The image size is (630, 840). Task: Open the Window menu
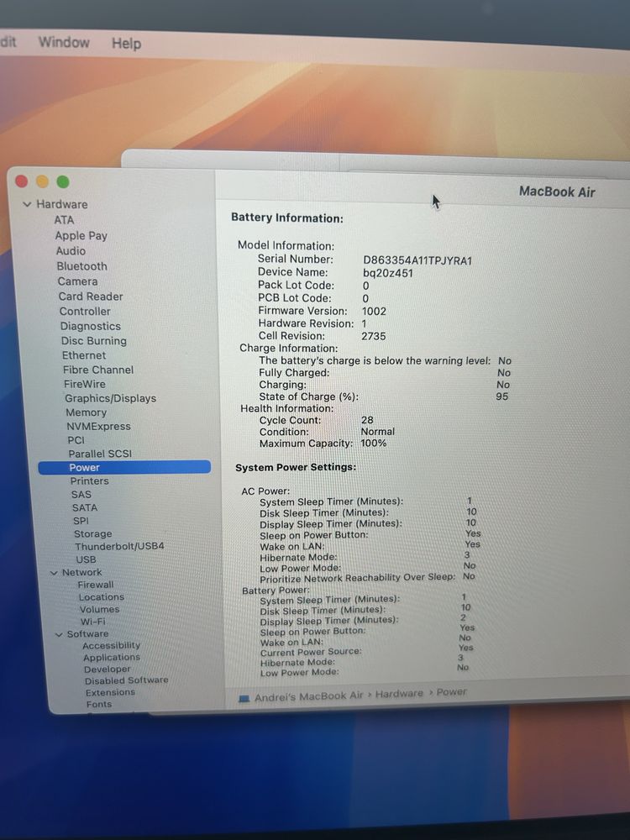coord(64,42)
